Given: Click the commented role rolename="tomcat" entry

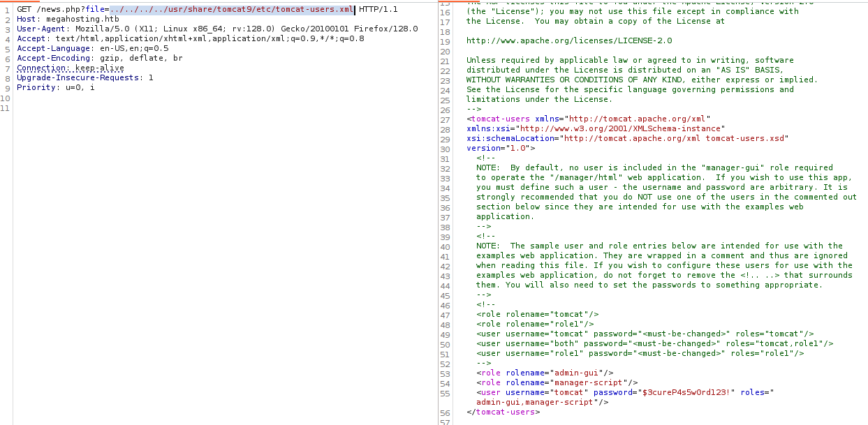Looking at the screenshot, I should coord(537,314).
